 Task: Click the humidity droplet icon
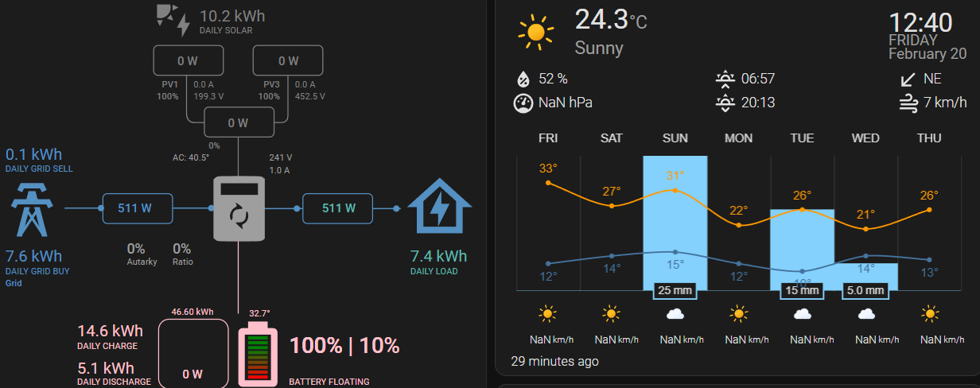pos(523,79)
